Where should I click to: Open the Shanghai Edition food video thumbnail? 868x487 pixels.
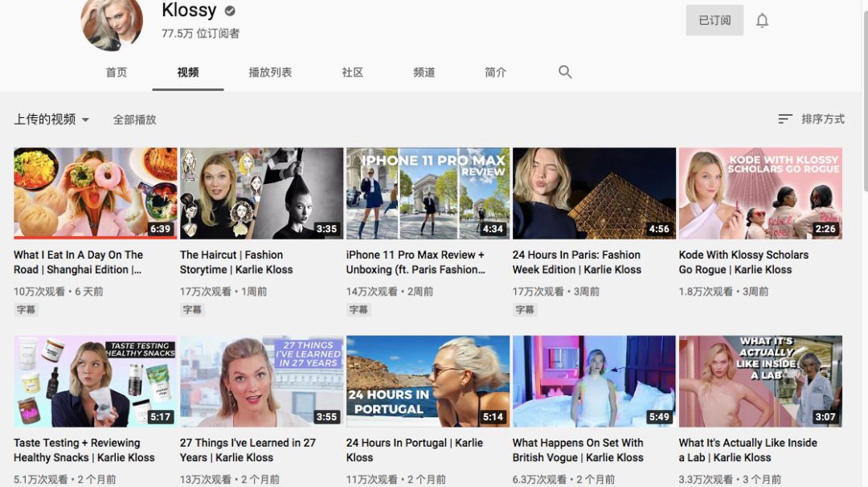pos(95,193)
